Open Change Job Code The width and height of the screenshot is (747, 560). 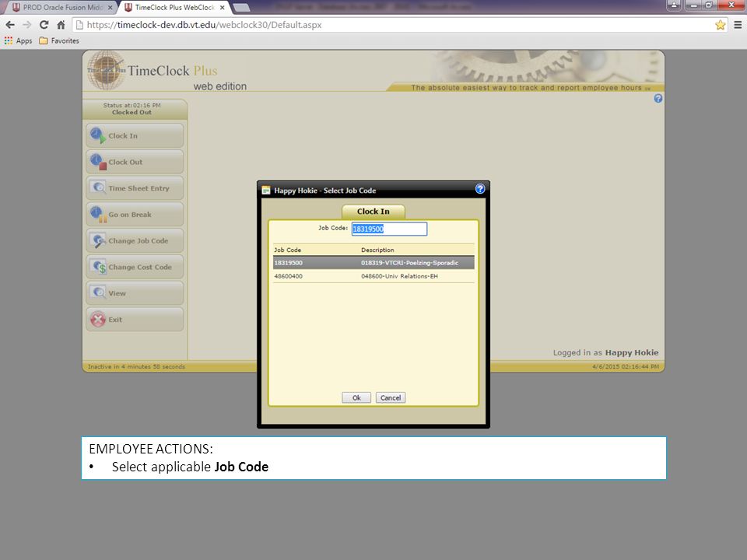click(135, 240)
